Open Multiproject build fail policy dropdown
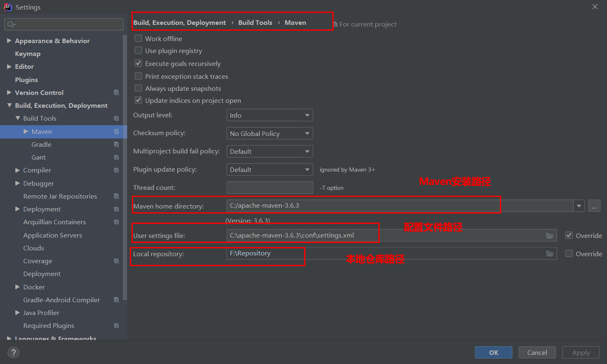This screenshot has height=364, width=607. point(270,151)
